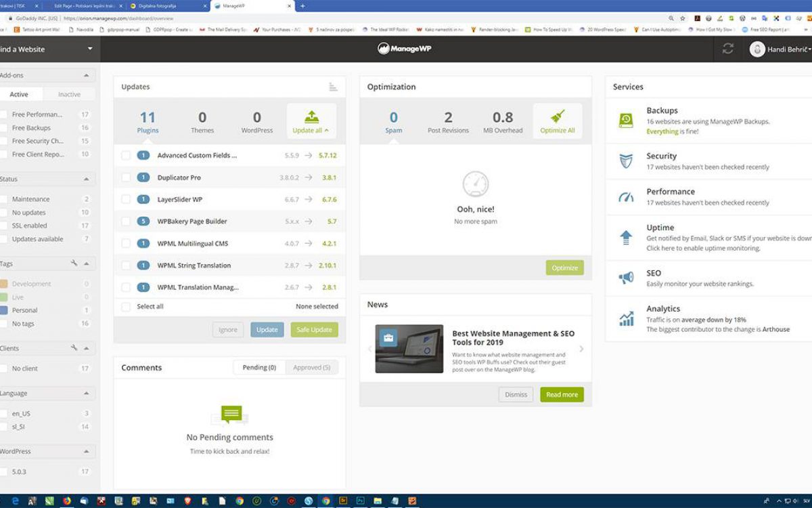Click the Security shield icon
The width and height of the screenshot is (812, 508).
(x=626, y=161)
